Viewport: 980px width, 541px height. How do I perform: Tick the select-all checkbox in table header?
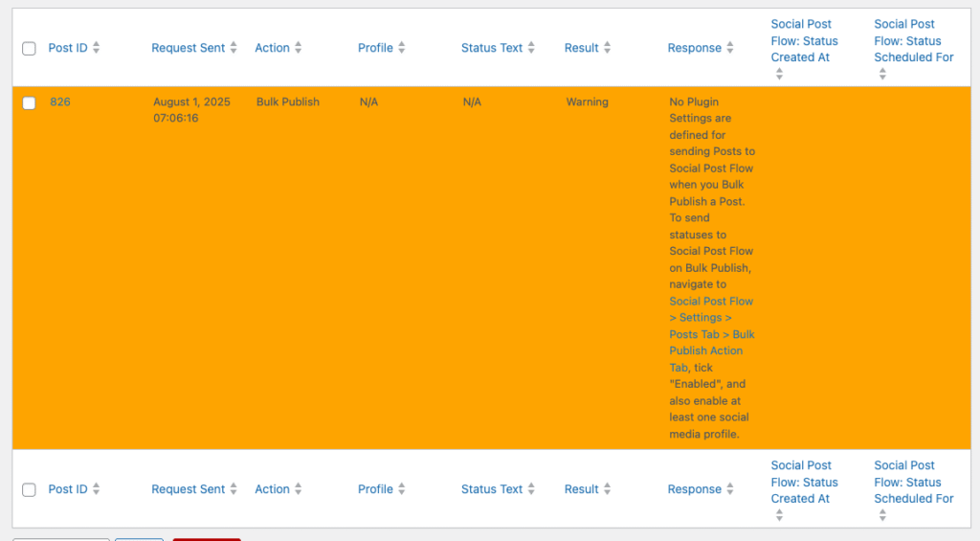click(29, 48)
